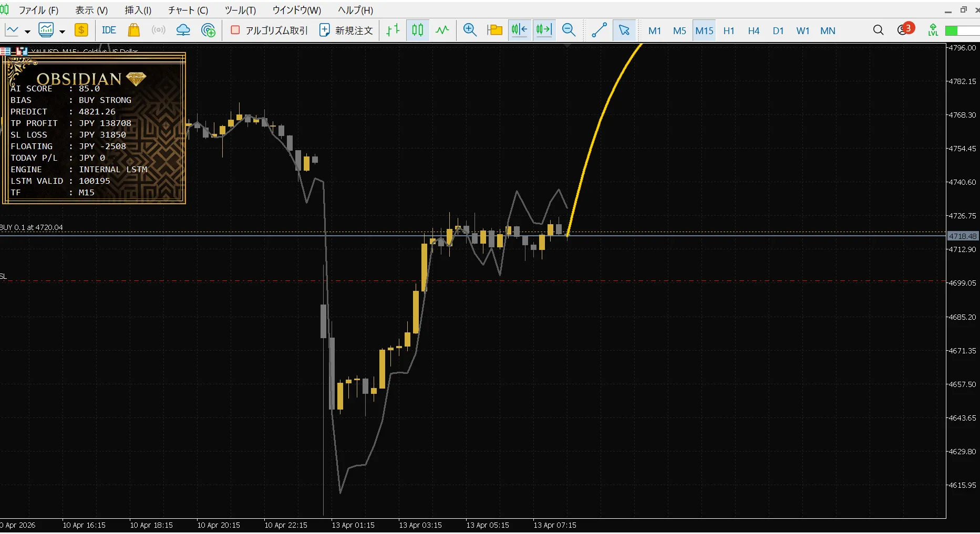The image size is (980, 534).
Task: Click SL LOSS value JPY 31850
Action: click(102, 135)
